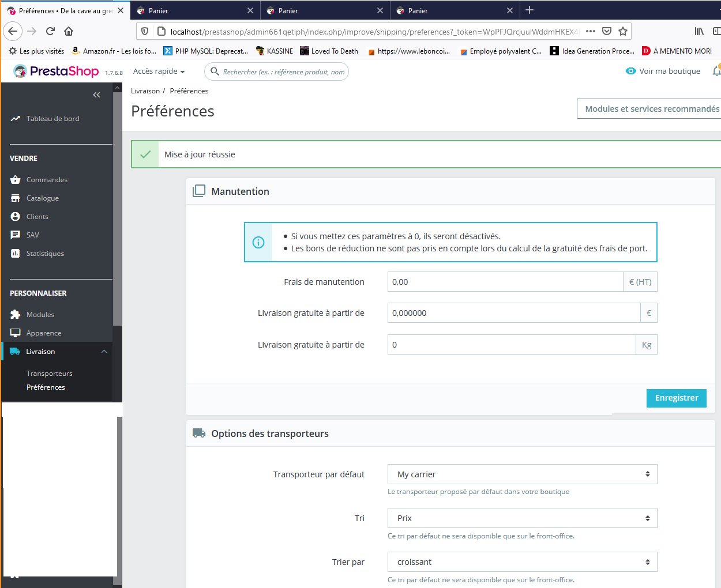The height and width of the screenshot is (588, 721).
Task: Click the Commandes basket icon
Action: [16, 180]
